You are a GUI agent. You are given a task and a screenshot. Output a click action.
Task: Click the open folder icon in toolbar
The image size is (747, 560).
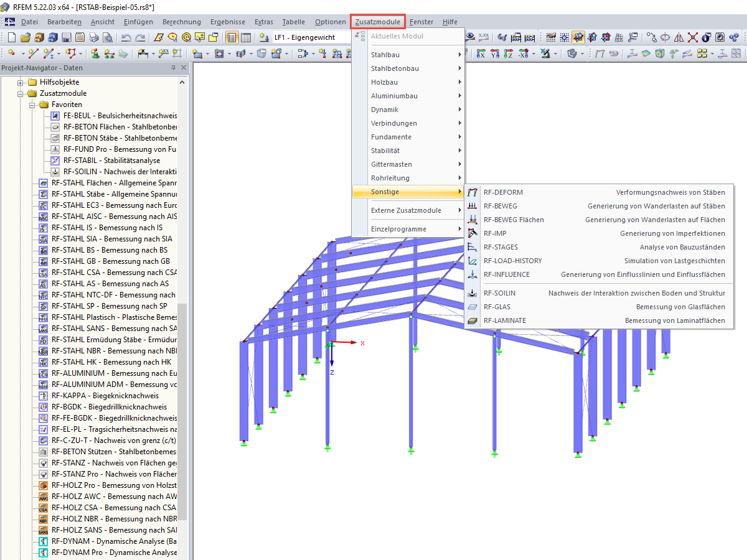pyautogui.click(x=26, y=37)
